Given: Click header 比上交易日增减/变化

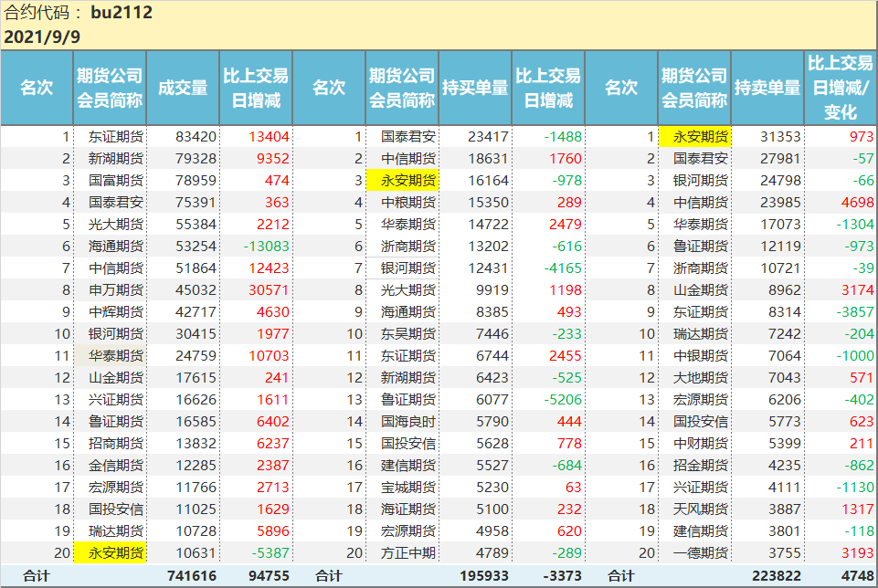Looking at the screenshot, I should pos(841,88).
